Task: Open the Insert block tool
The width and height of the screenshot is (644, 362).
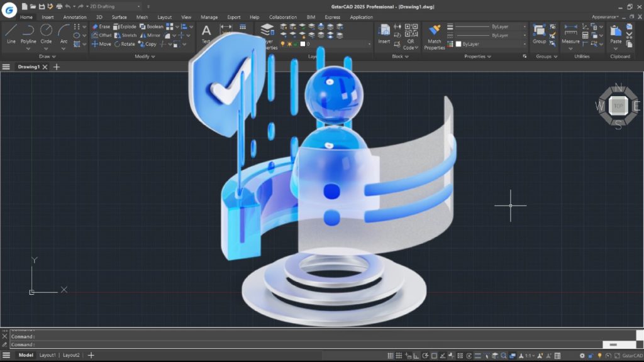Action: [x=384, y=33]
